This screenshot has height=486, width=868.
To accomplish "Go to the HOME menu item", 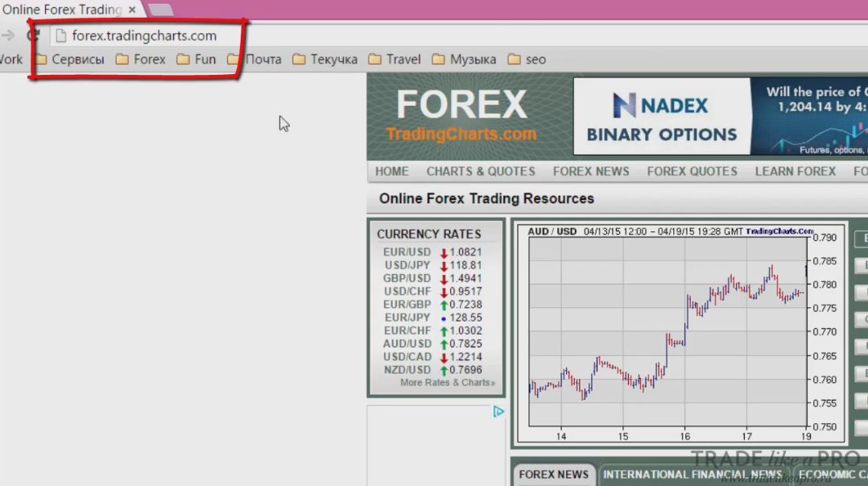I will point(392,172).
